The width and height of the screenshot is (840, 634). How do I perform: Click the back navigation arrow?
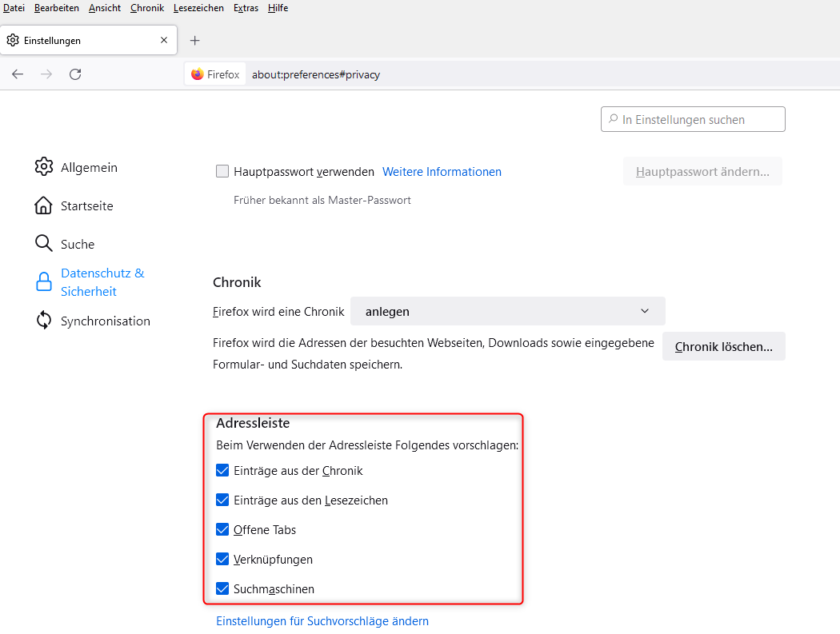click(18, 74)
